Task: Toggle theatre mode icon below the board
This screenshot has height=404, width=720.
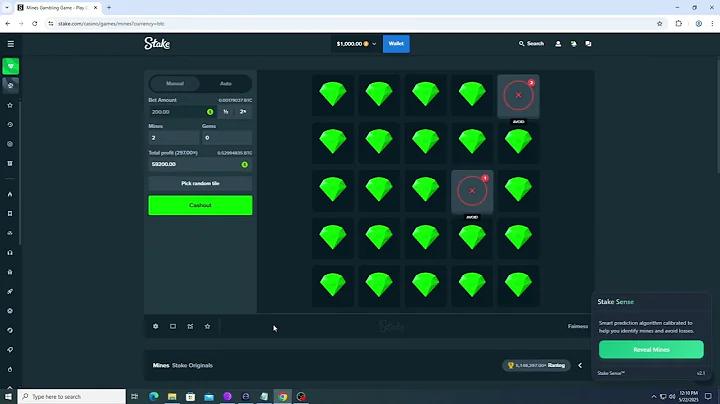Action: pyautogui.click(x=173, y=326)
